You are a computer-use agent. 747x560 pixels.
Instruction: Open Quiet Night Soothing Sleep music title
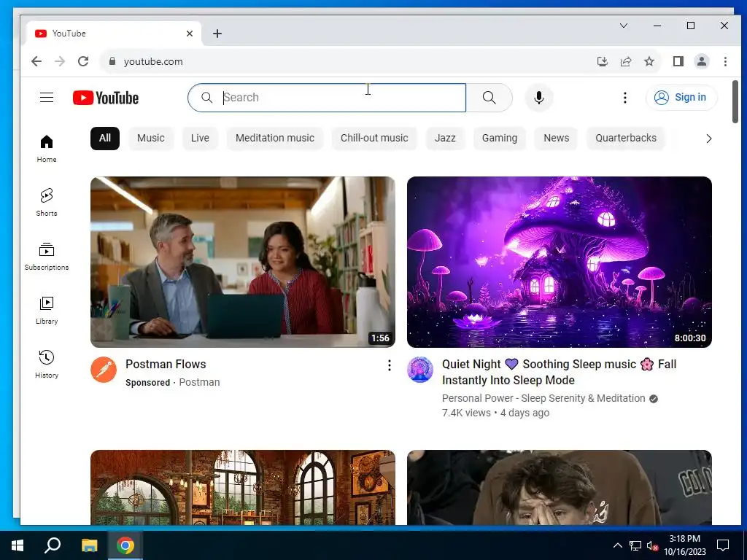coord(560,372)
